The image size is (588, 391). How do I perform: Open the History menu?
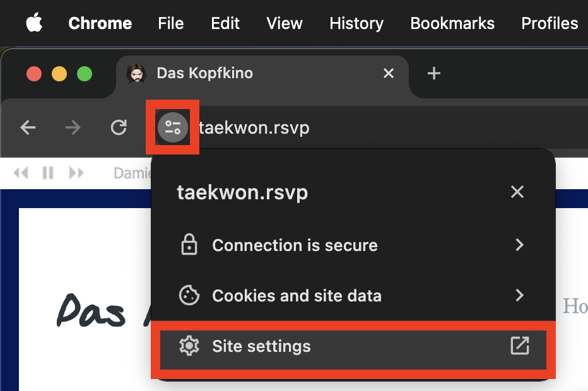356,23
